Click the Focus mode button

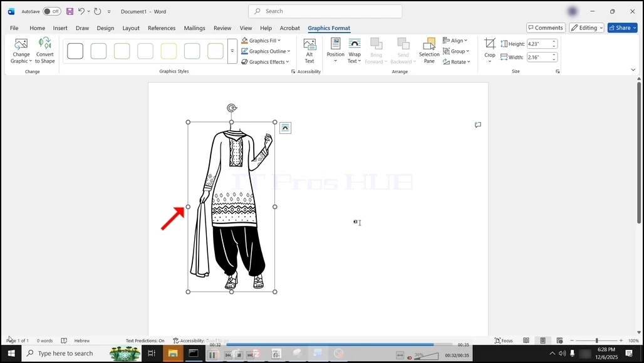pos(504,340)
